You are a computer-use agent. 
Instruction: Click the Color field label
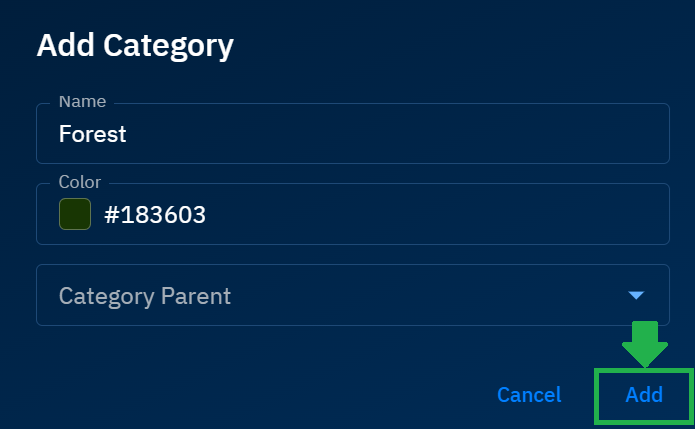coord(80,183)
